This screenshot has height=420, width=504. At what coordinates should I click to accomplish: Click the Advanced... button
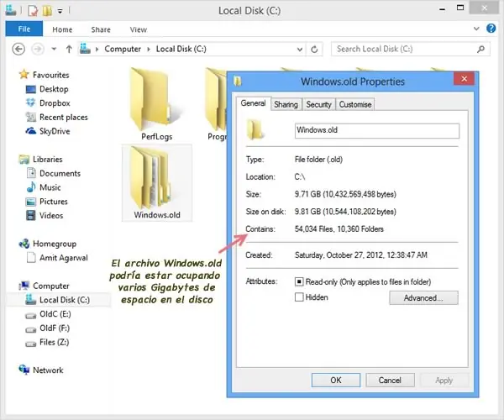click(x=423, y=297)
